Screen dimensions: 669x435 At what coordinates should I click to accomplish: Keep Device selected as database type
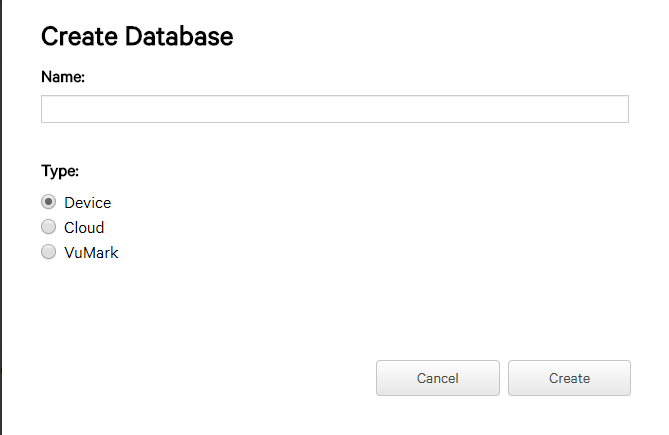(x=49, y=202)
